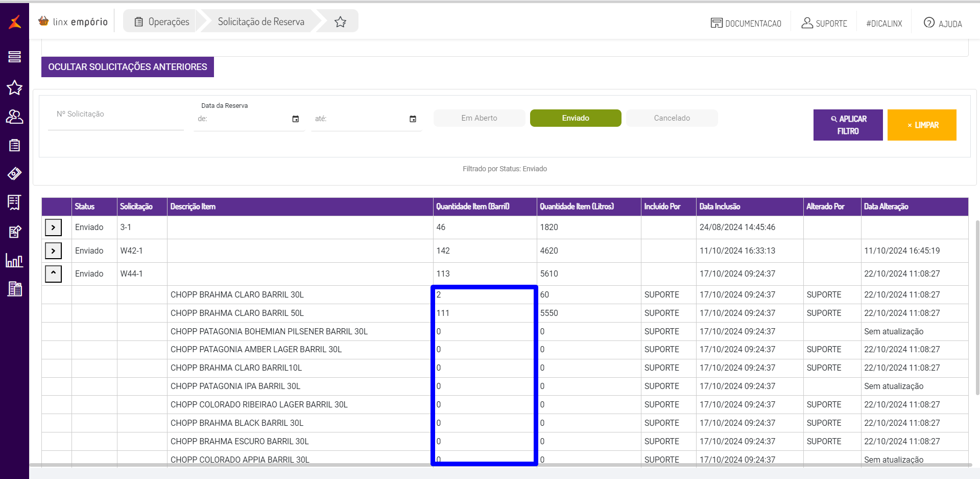Select CHOPP BRAHMA BLACK BARRIL 30L cell
The height and width of the screenshot is (479, 980).
tap(300, 423)
